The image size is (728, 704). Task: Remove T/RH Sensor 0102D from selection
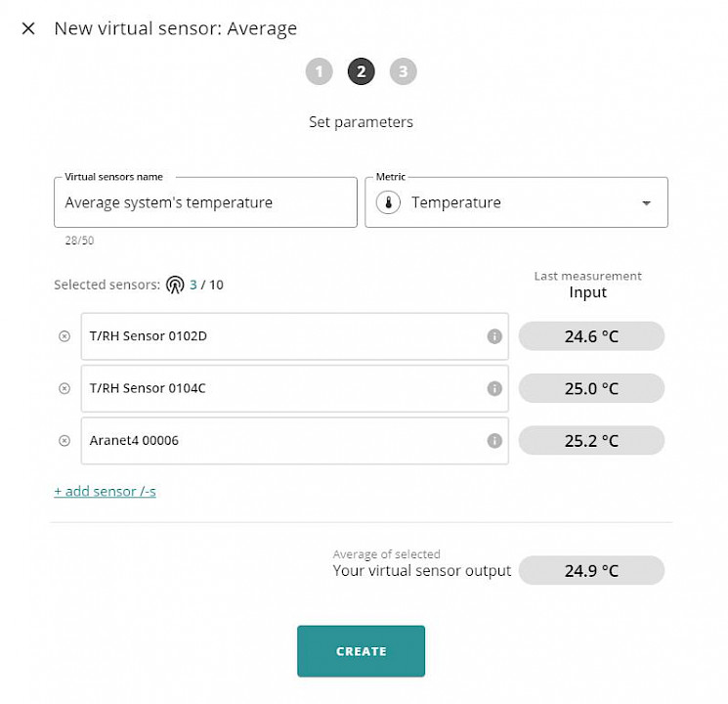pyautogui.click(x=64, y=336)
